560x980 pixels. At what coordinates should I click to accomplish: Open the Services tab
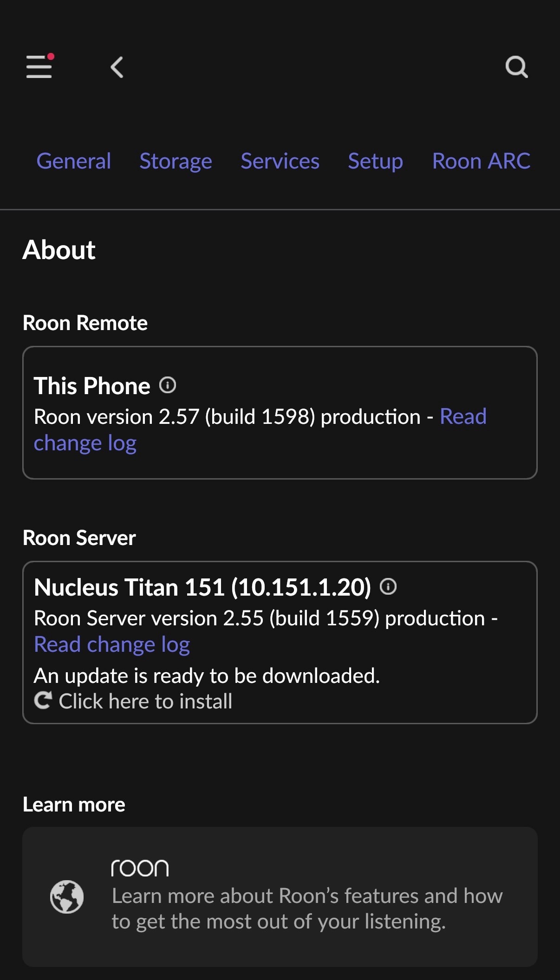280,162
